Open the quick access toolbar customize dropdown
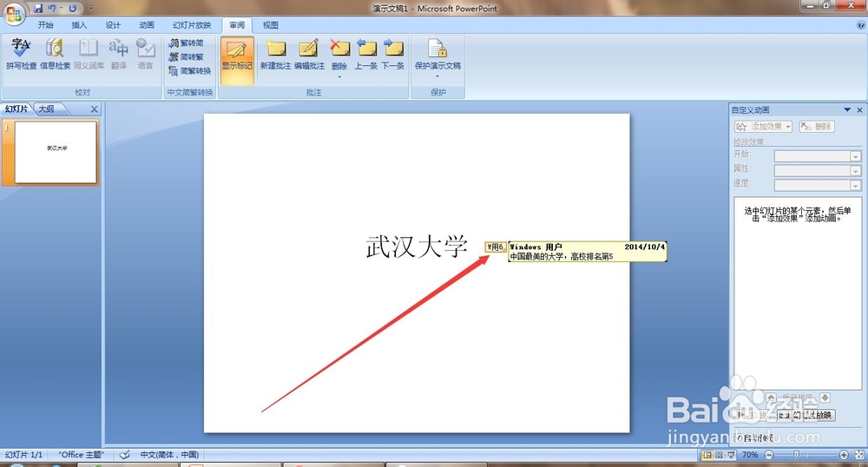This screenshot has width=868, height=467. 91,9
